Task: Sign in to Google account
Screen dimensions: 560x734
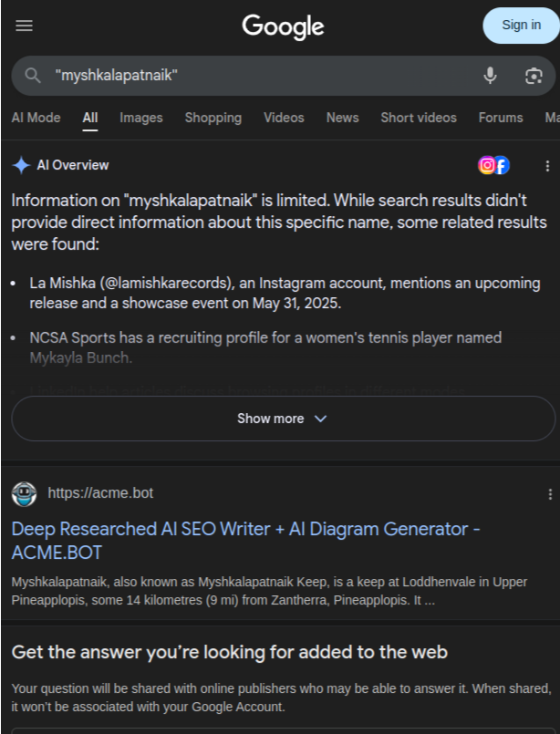Action: (x=521, y=26)
